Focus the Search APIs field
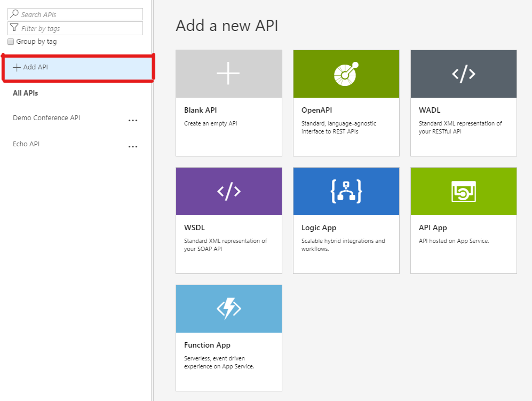The width and height of the screenshot is (532, 401). 80,14
